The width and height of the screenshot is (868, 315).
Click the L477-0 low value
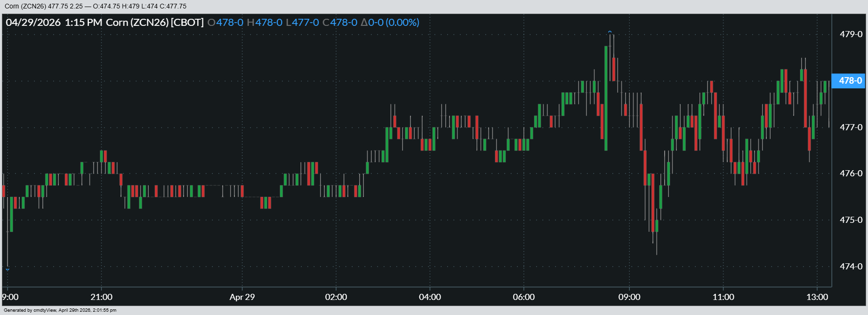[302, 23]
